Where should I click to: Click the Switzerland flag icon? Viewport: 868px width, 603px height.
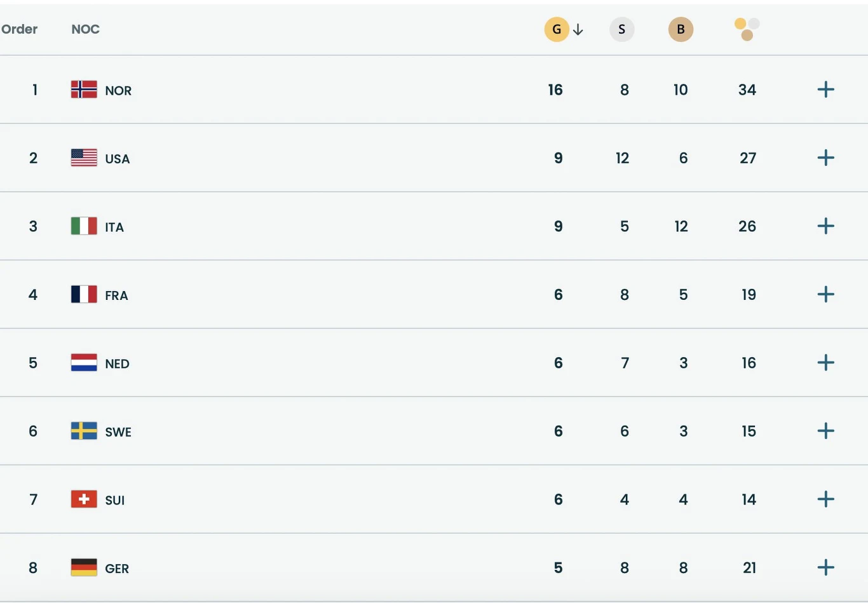tap(84, 499)
